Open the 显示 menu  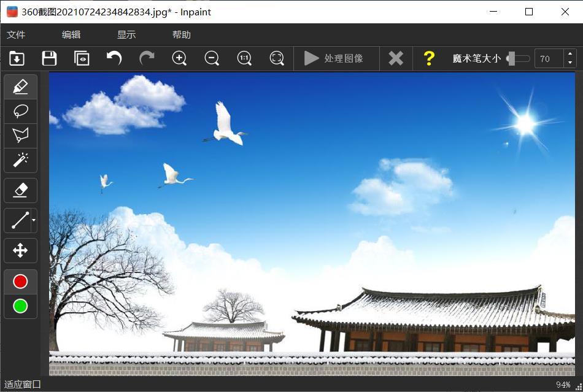pos(126,35)
